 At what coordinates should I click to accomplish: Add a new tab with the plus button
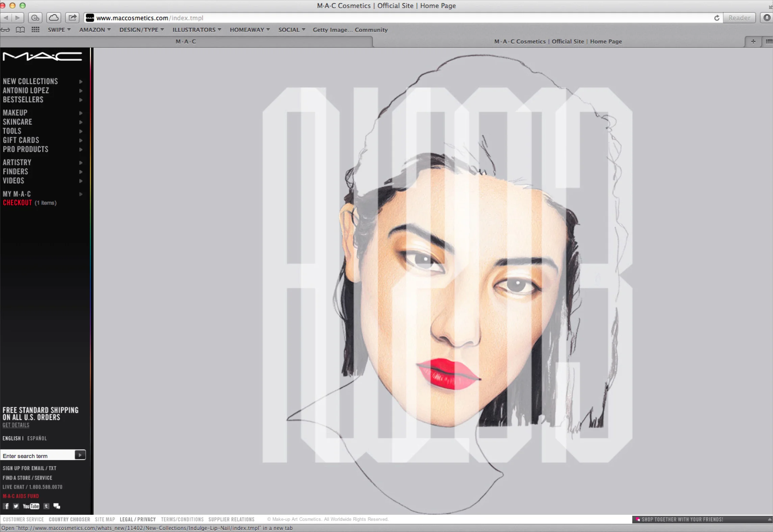753,41
